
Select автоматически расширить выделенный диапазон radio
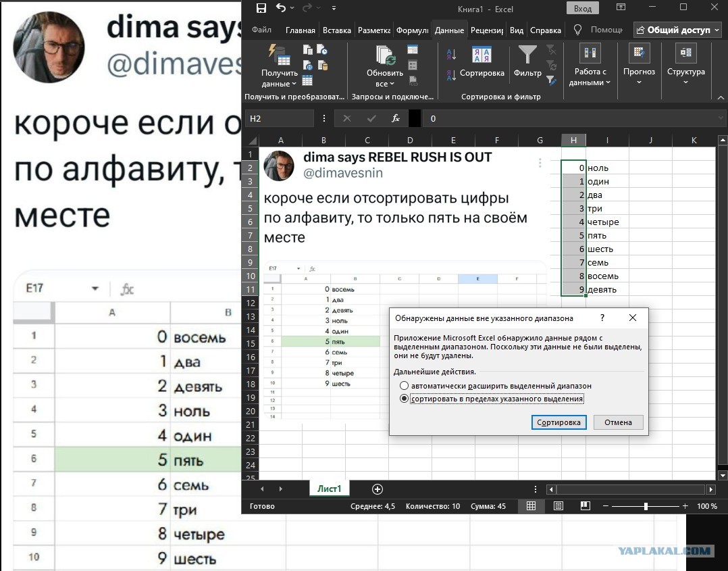coord(404,386)
